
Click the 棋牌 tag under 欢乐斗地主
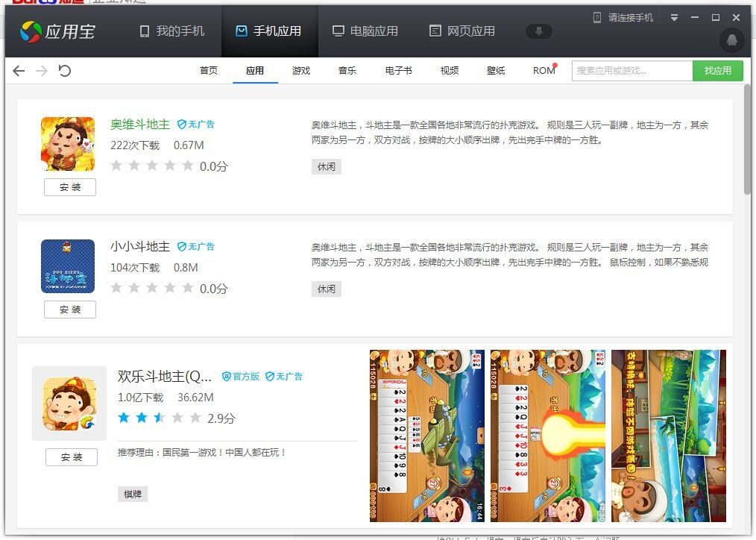pyautogui.click(x=132, y=494)
